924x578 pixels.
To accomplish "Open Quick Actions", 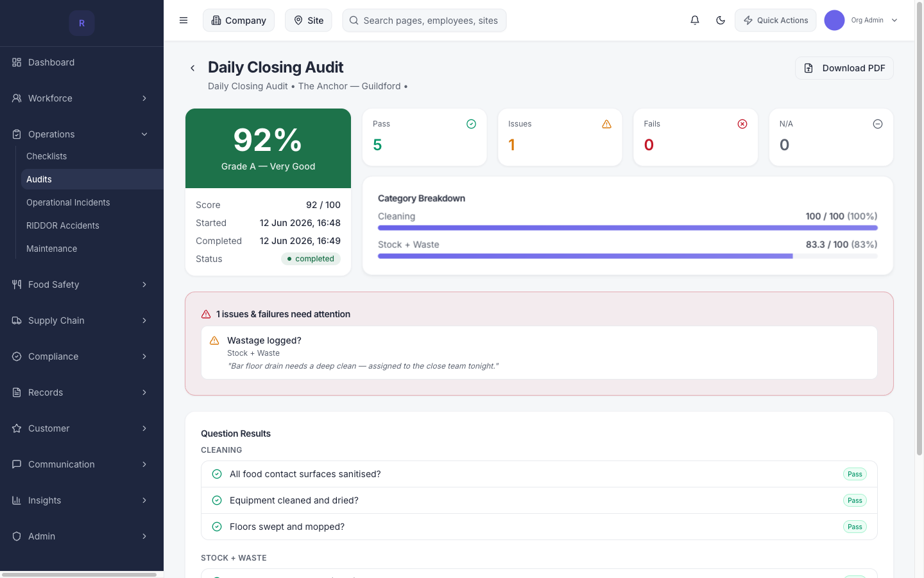I will 776,21.
